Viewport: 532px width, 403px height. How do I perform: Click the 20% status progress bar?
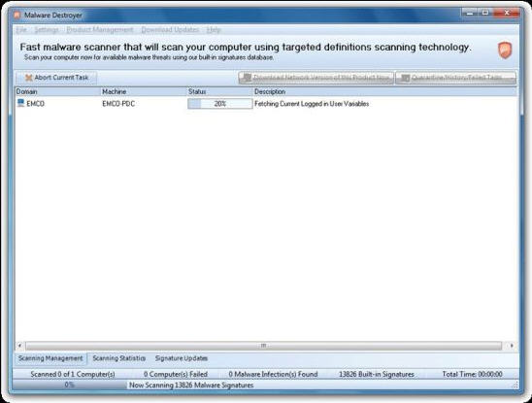click(x=220, y=104)
